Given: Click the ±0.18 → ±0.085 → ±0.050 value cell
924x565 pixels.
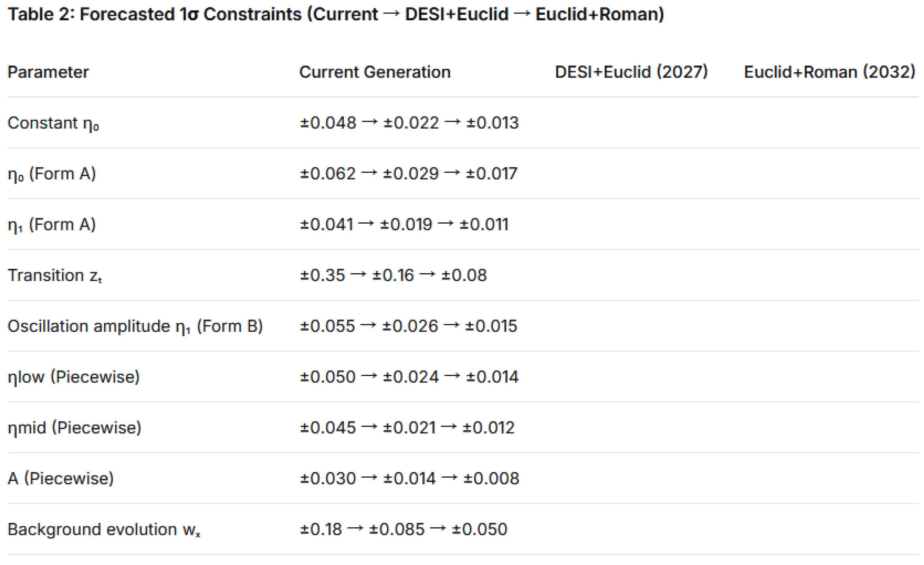Looking at the screenshot, I should coord(404,530).
